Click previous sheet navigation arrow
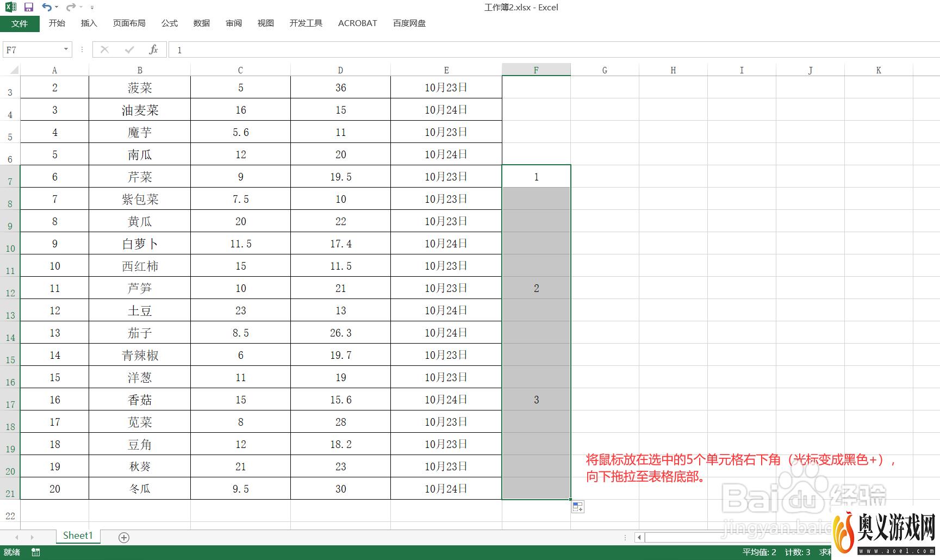This screenshot has height=560, width=940. 17,537
